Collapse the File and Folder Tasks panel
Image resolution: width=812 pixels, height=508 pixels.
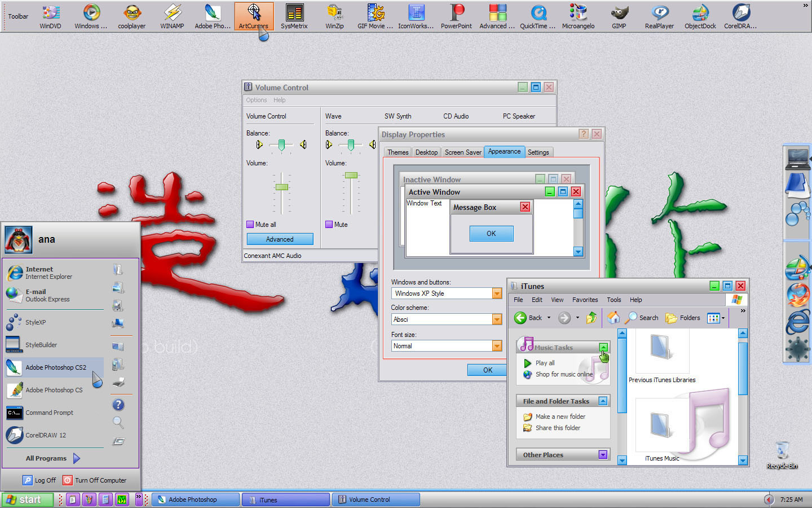coord(603,401)
